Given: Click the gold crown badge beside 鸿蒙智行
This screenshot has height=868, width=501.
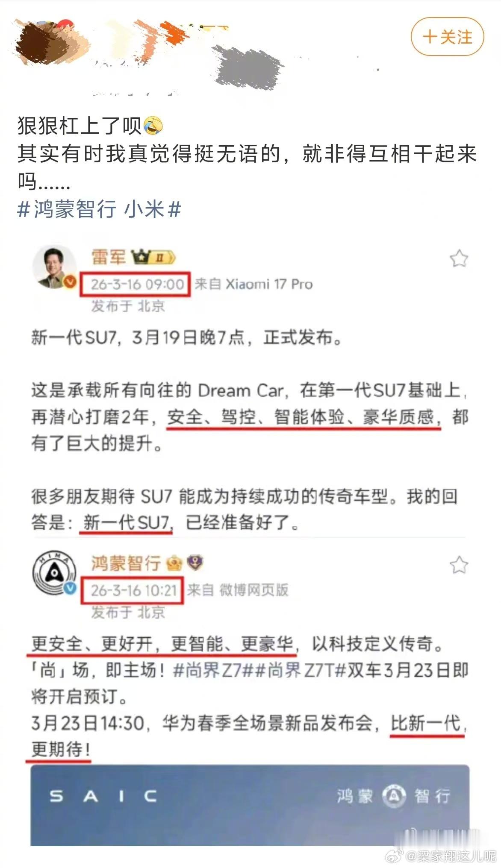Looking at the screenshot, I should tap(174, 563).
